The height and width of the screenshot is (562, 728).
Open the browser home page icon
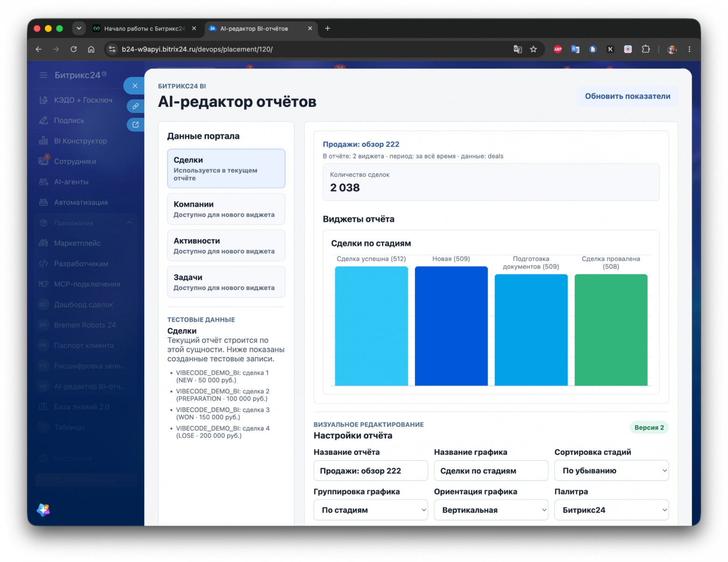[x=91, y=49]
